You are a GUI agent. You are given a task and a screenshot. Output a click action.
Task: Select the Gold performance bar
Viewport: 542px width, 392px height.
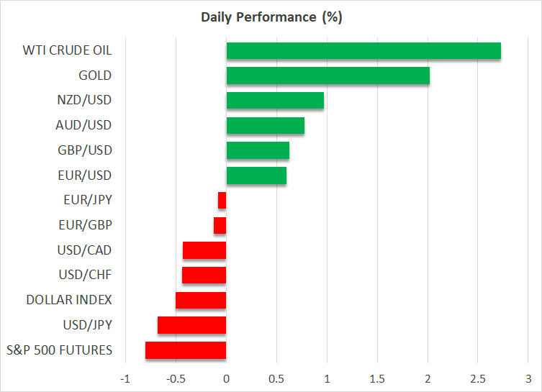pos(328,76)
